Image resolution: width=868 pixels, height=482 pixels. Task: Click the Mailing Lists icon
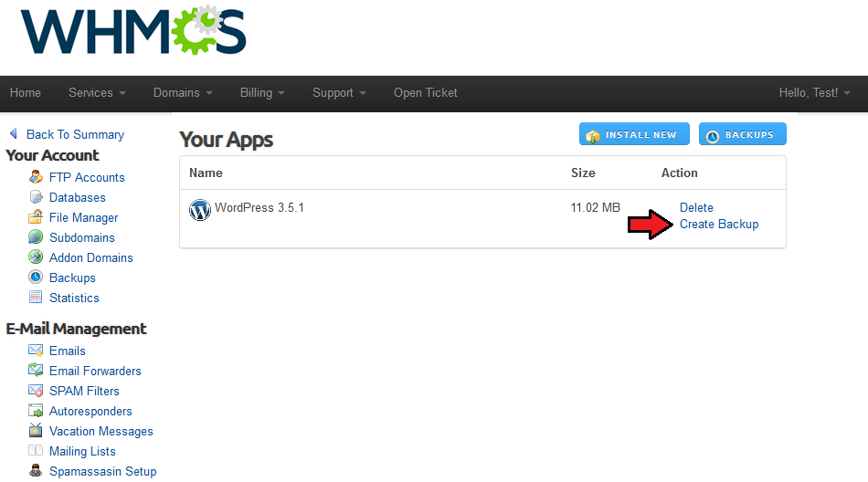point(36,450)
